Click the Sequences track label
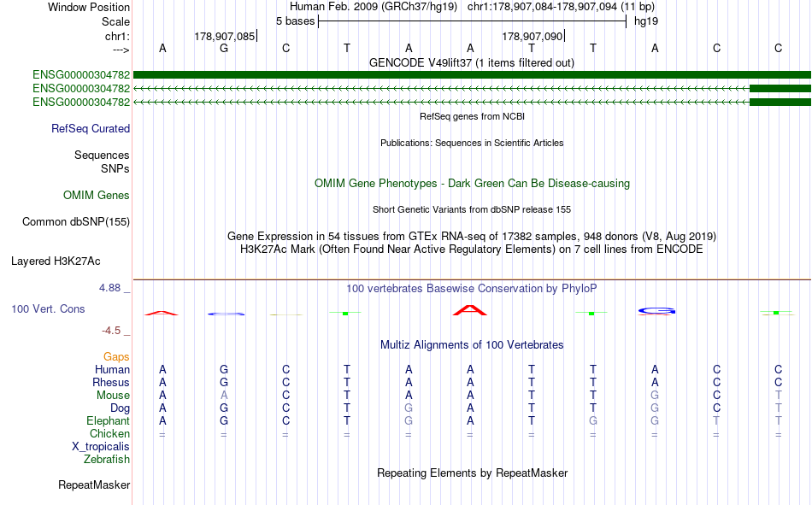This screenshot has width=812, height=505. pyautogui.click(x=102, y=155)
